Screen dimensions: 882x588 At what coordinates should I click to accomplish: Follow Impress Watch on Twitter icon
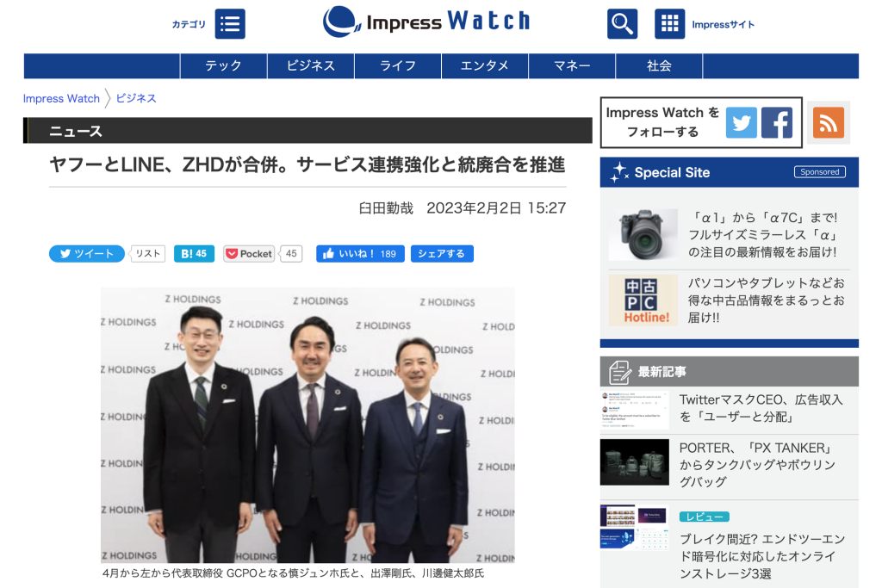(742, 122)
